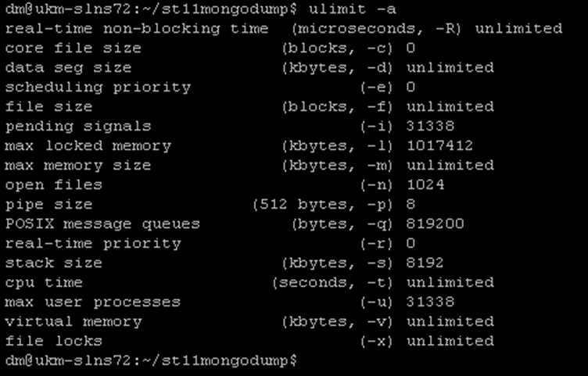This screenshot has height=376, width=588.
Task: Select the '(512 bytes, -p)' unit text
Action: [x=323, y=205]
